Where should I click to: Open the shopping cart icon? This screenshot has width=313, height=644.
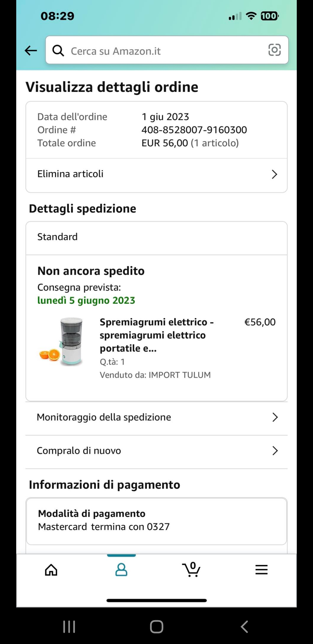[x=191, y=570]
